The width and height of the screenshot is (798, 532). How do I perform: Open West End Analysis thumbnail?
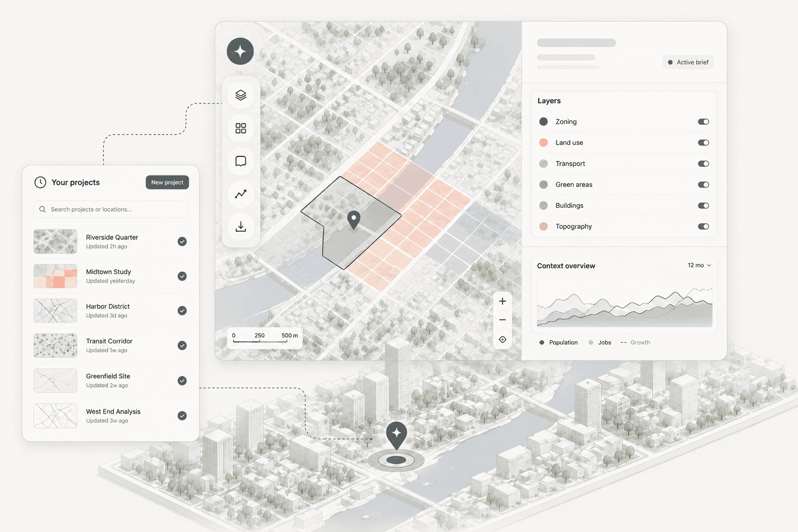[56, 416]
